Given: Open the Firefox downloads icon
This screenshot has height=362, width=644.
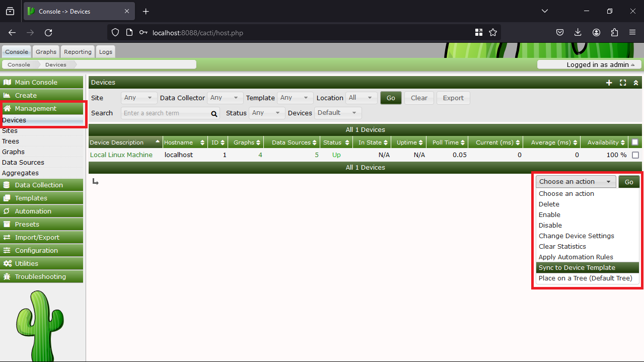Looking at the screenshot, I should click(x=578, y=32).
